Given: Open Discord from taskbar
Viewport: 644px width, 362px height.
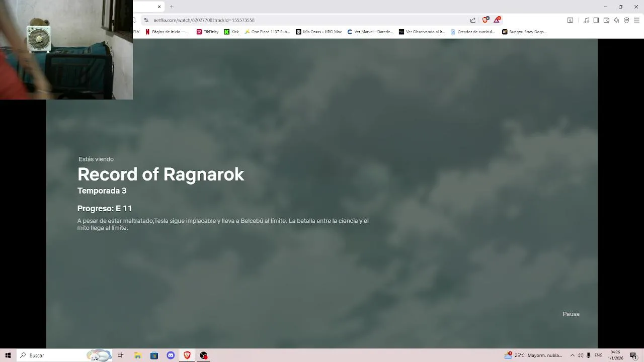Looking at the screenshot, I should click(171, 355).
